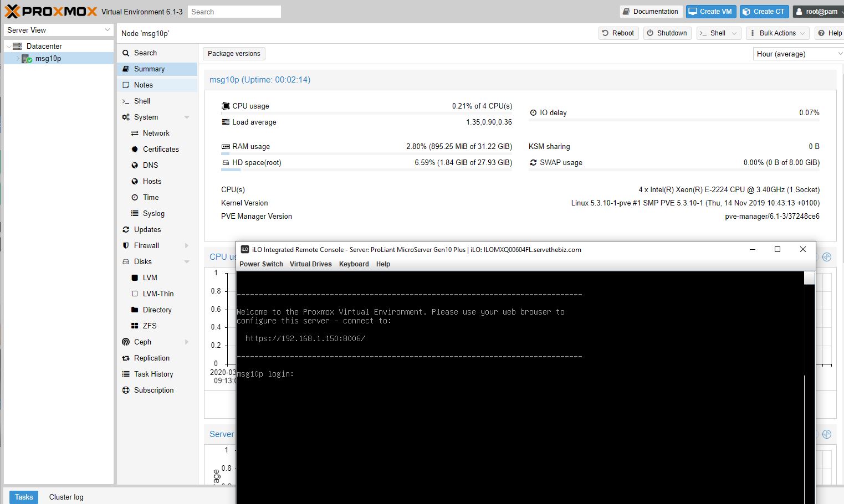The width and height of the screenshot is (844, 504).
Task: Open Task History in sidebar
Action: pos(153,374)
